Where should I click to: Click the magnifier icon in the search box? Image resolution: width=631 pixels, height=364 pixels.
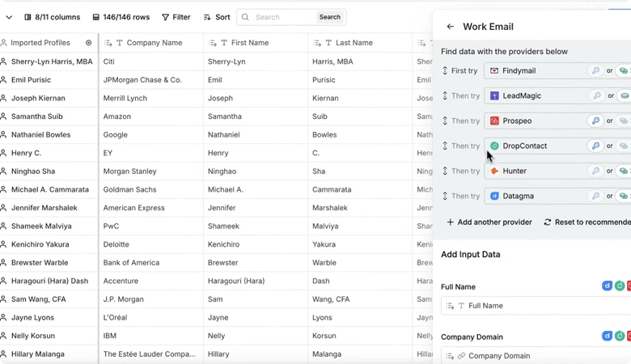[x=245, y=17]
